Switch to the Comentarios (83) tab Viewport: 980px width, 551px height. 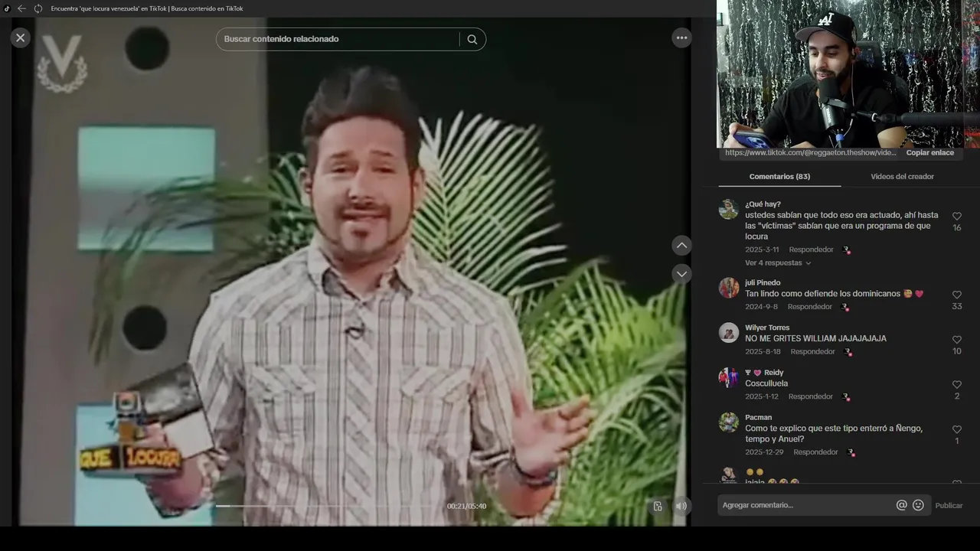779,177
